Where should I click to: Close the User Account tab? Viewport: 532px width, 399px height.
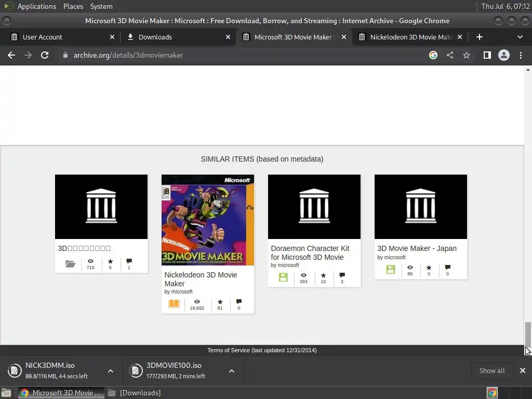click(112, 37)
